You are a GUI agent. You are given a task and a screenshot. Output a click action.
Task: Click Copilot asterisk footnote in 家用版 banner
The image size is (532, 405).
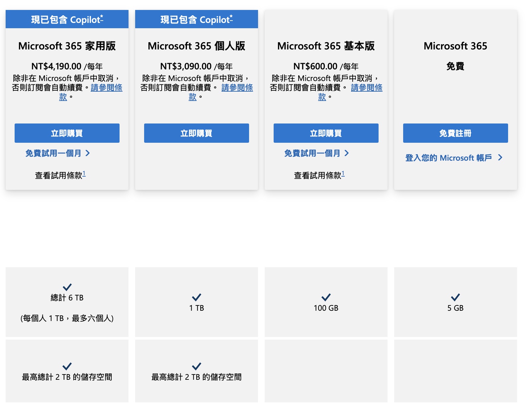pyautogui.click(x=102, y=18)
